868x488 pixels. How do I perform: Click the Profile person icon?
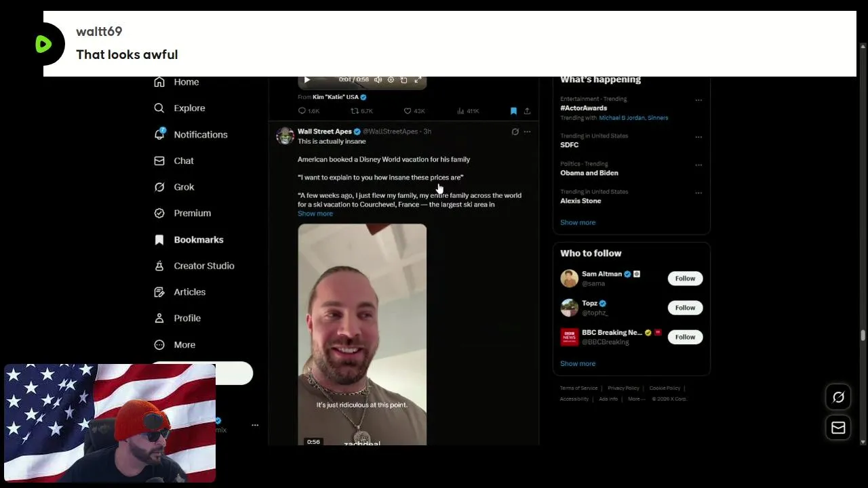click(x=159, y=318)
